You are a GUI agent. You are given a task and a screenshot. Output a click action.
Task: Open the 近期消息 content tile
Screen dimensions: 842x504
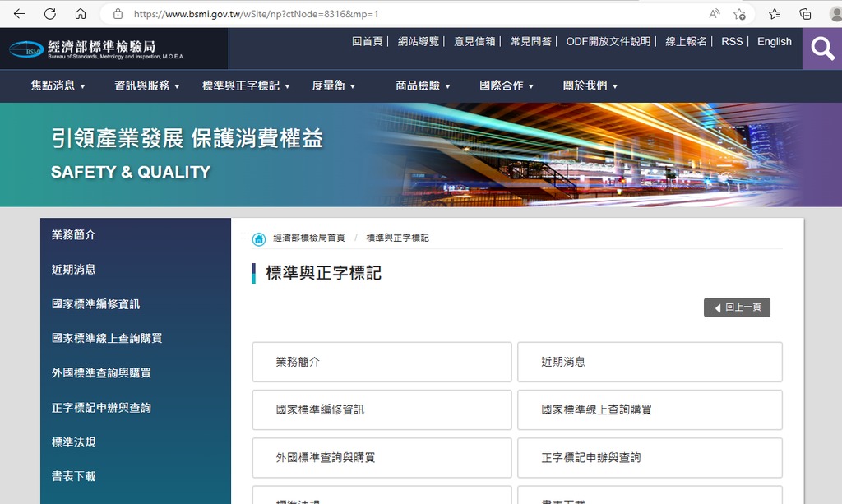coord(650,362)
